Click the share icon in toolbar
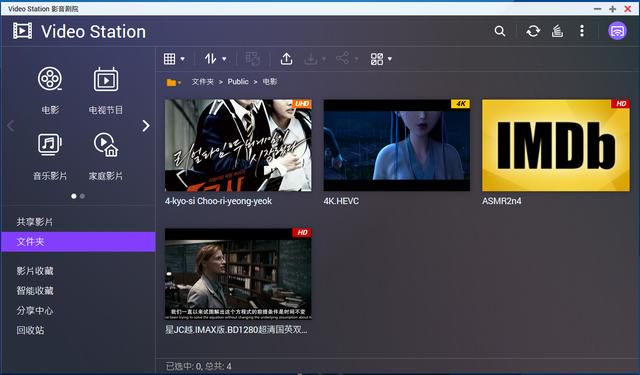 click(x=342, y=58)
